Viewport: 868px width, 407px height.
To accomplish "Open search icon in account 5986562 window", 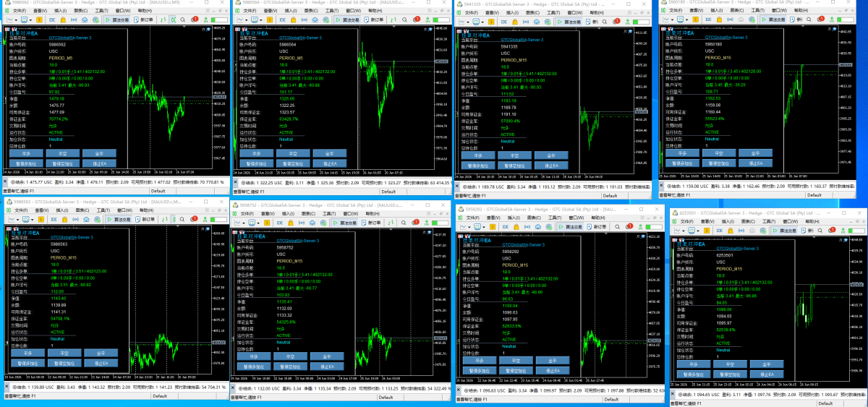I will [x=182, y=20].
